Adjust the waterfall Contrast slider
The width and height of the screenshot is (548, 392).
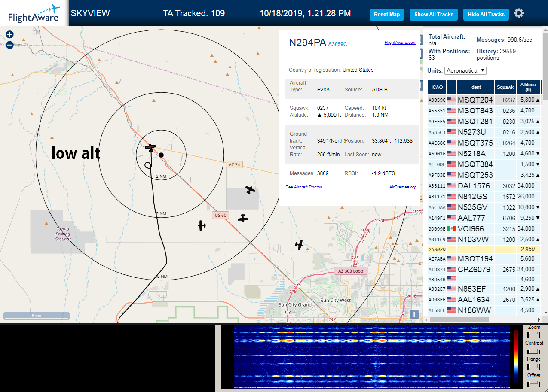point(533,350)
